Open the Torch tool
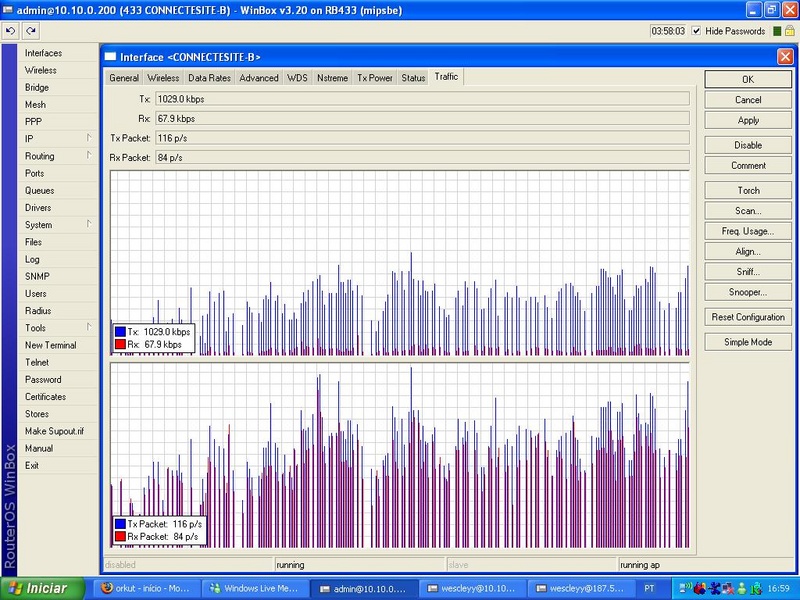 click(748, 190)
